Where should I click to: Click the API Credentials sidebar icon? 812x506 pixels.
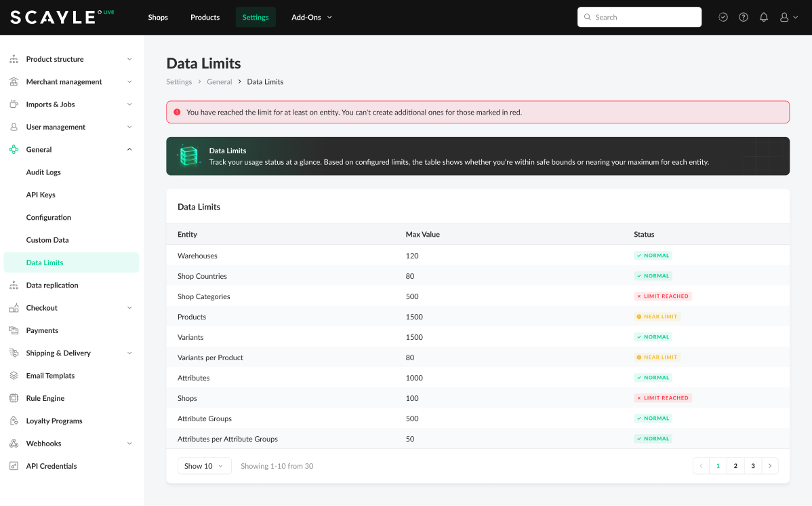[14, 466]
